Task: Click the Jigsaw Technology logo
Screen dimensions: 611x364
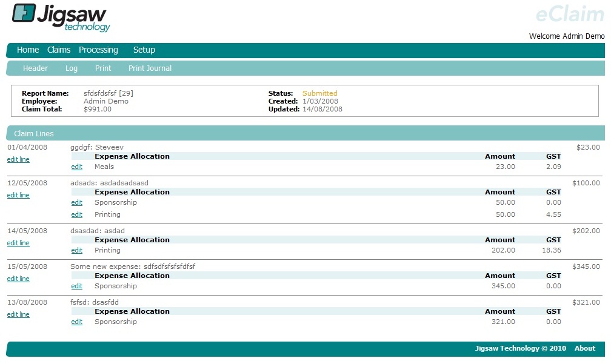Action: (x=61, y=18)
